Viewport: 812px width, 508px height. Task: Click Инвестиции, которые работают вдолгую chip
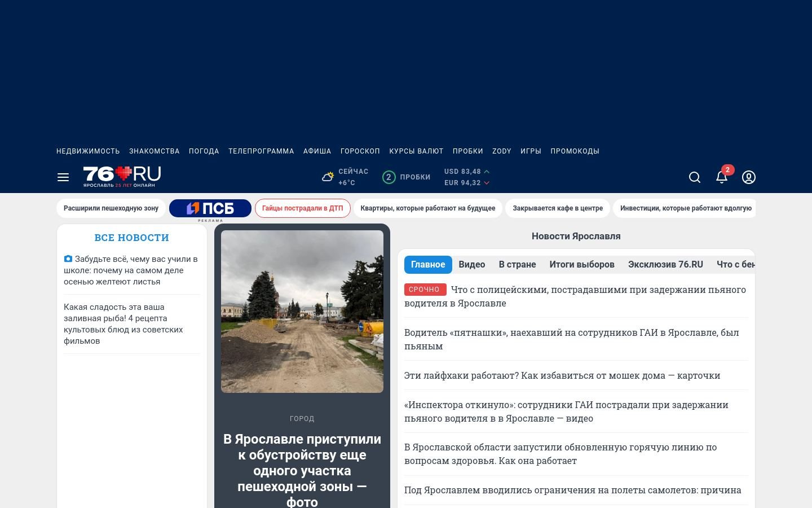tap(686, 208)
